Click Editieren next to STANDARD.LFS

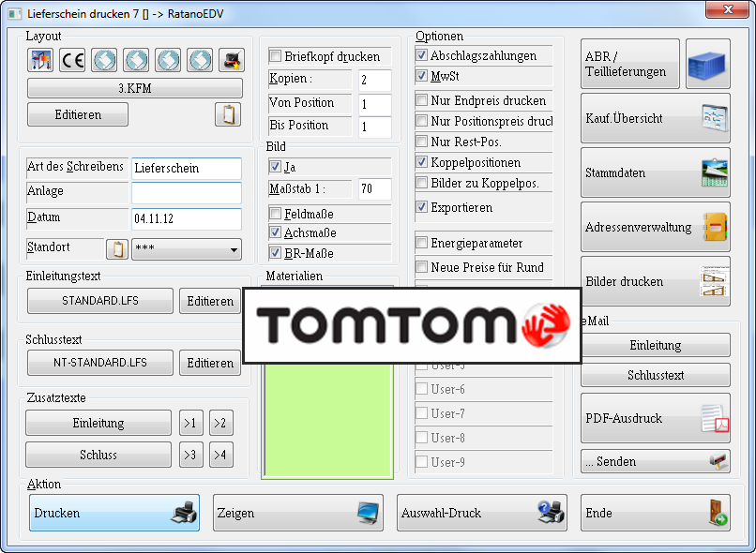(210, 301)
